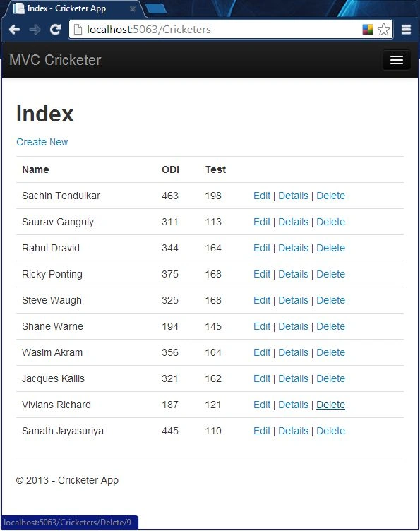This screenshot has height=531, width=420.
Task: View Details for Saurav Ganguly
Action: coord(293,222)
